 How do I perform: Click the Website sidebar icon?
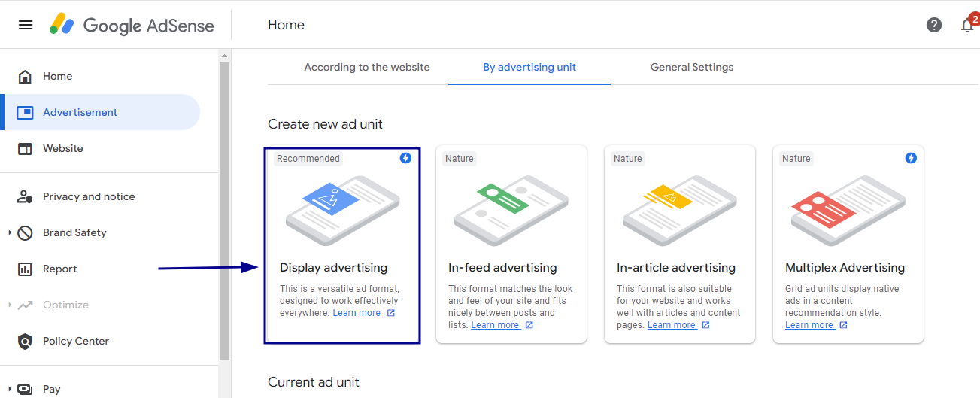pos(25,148)
